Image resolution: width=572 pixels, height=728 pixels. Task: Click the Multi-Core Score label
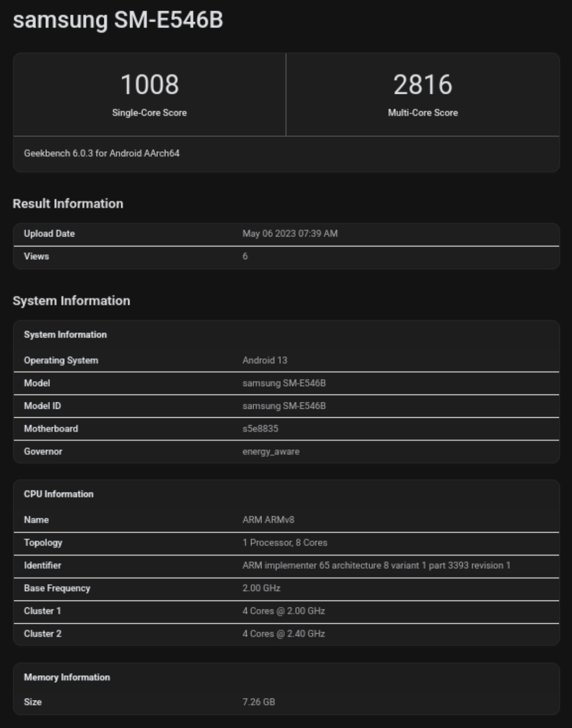pos(422,113)
